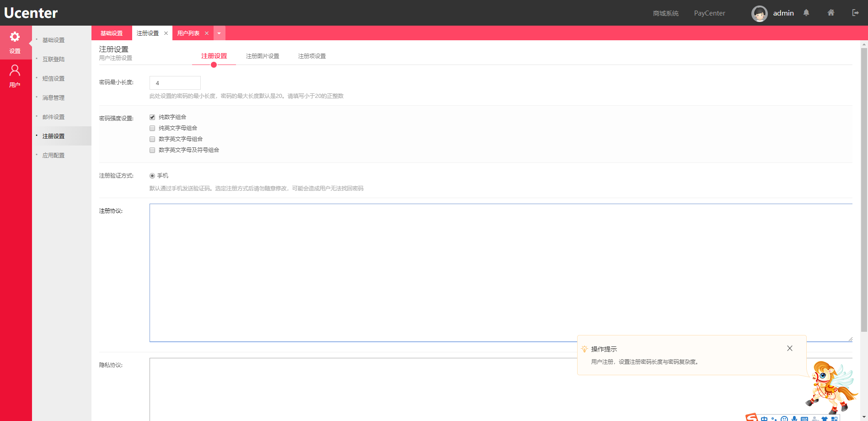Open Sogou soft keyboard icon

(x=804, y=419)
